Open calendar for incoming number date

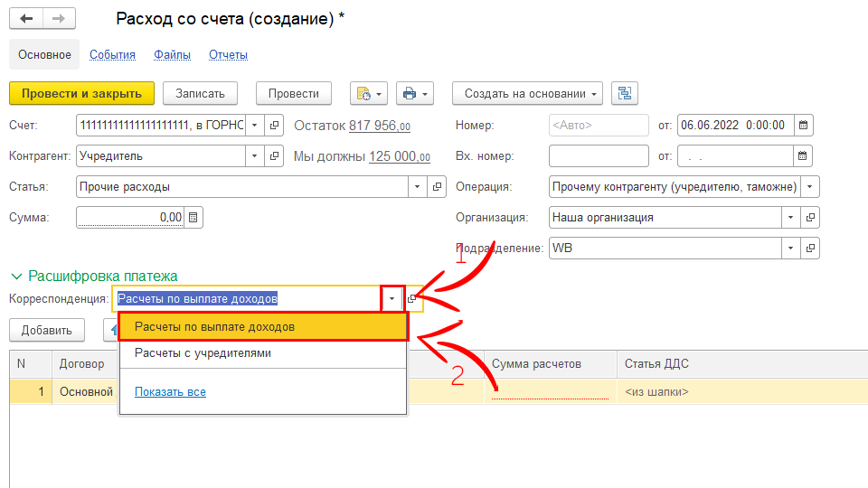(x=803, y=156)
